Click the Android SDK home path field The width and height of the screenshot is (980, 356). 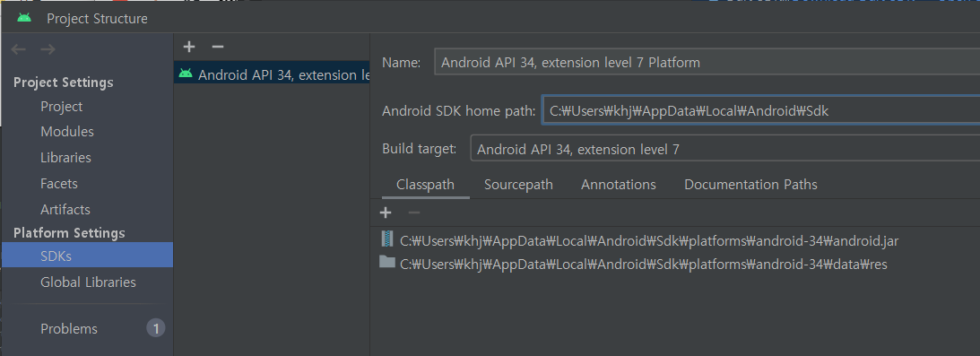tap(760, 111)
